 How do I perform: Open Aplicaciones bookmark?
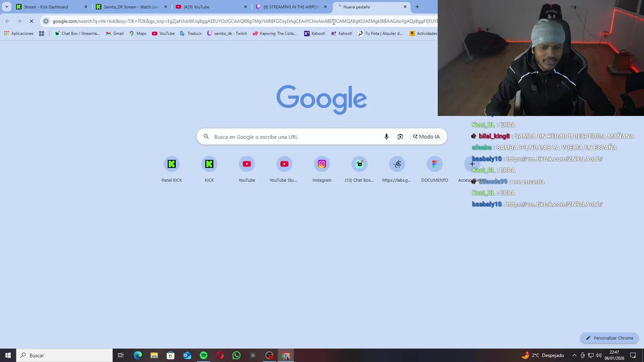[19, 34]
